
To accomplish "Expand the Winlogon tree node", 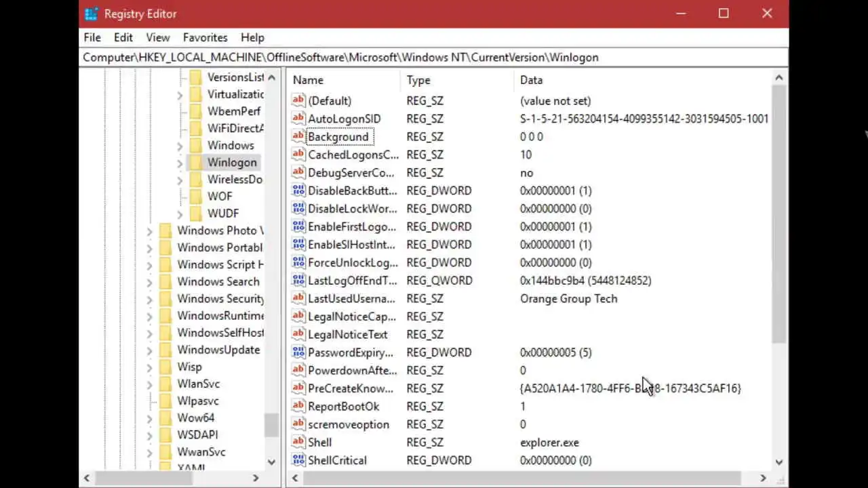I will click(x=180, y=163).
